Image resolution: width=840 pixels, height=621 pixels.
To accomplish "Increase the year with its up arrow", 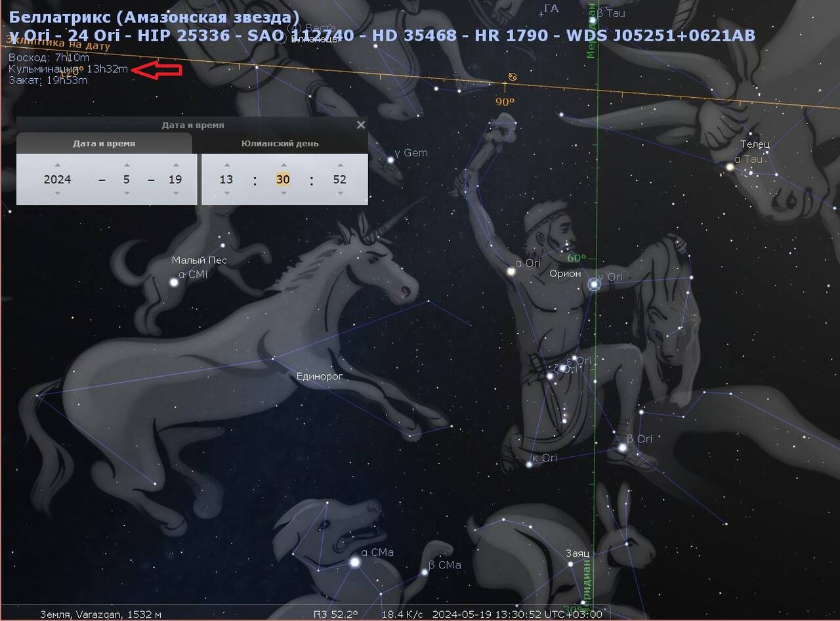I will pos(58,165).
